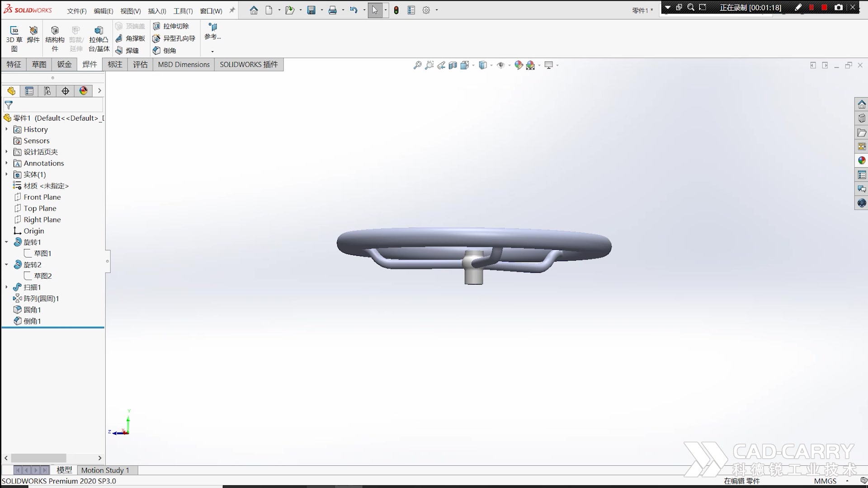Expand the History folder in the tree
868x488 pixels.
[x=6, y=129]
